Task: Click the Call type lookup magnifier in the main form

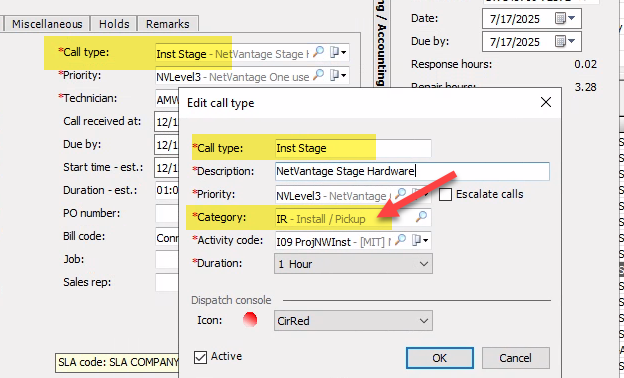Action: [318, 52]
